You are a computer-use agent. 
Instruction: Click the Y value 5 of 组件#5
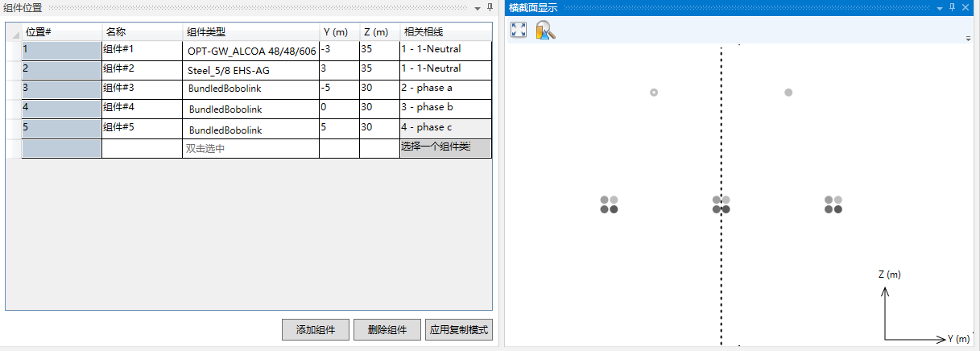pos(340,128)
